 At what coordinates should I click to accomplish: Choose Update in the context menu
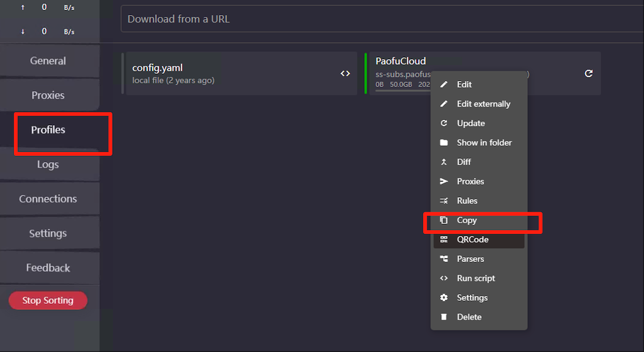[x=470, y=123]
